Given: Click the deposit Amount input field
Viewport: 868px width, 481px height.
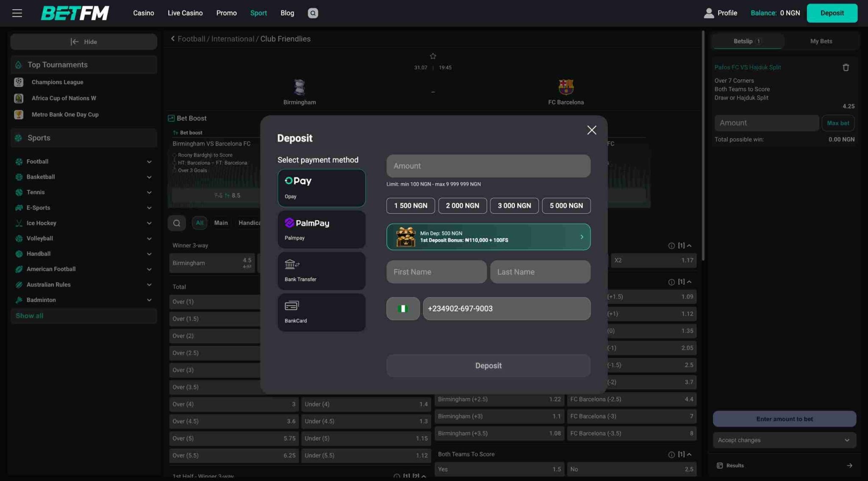Looking at the screenshot, I should coord(488,166).
